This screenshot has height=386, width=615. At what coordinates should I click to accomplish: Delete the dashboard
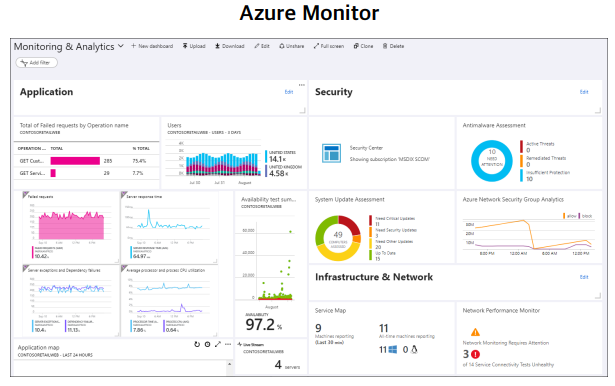393,46
